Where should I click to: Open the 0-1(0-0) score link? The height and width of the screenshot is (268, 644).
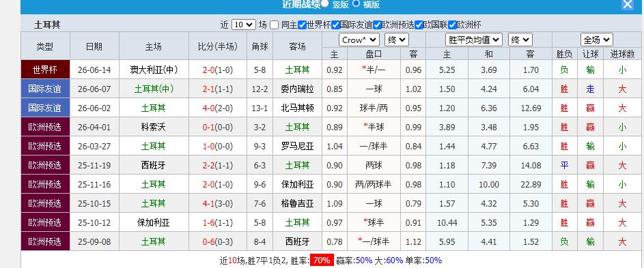pos(218,128)
